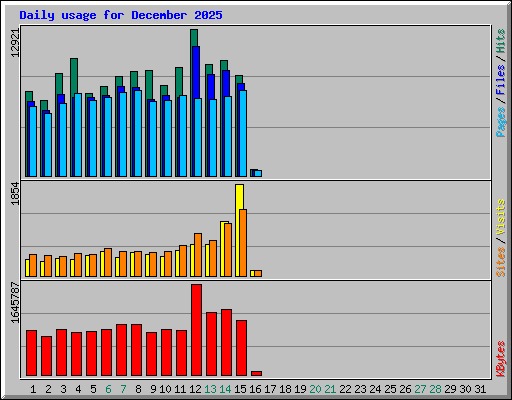Click day 15 on the x-axis
Screen dimensions: 512x400
pos(240,389)
